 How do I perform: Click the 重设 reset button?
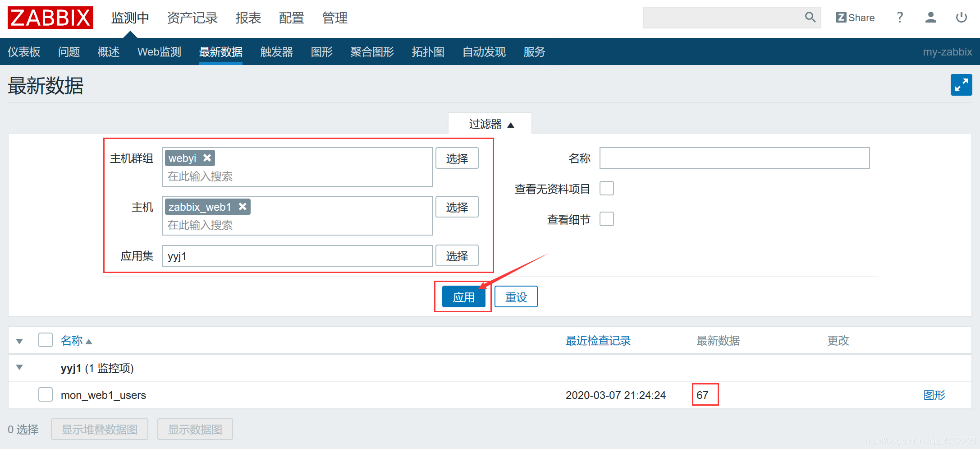pos(516,297)
